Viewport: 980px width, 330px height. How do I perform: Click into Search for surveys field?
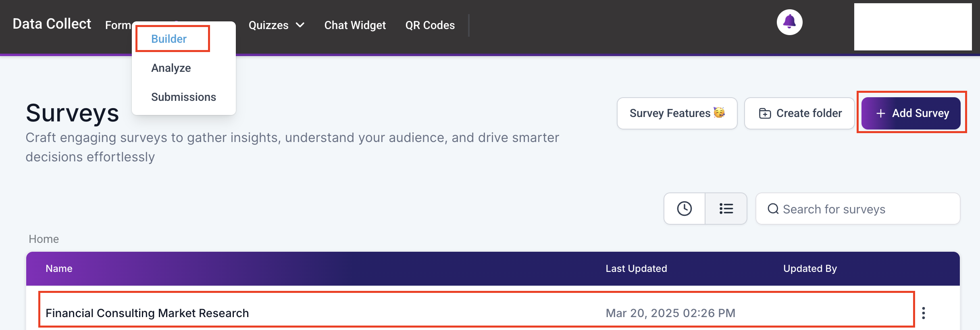858,209
